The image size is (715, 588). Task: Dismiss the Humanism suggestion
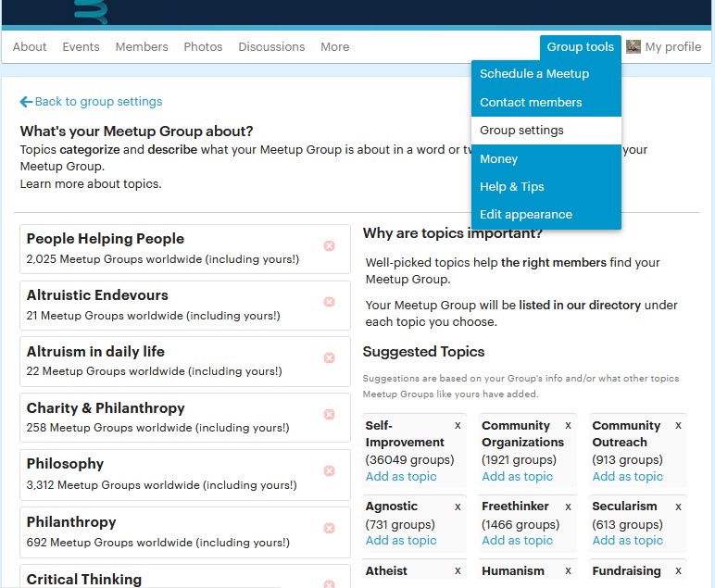[568, 571]
